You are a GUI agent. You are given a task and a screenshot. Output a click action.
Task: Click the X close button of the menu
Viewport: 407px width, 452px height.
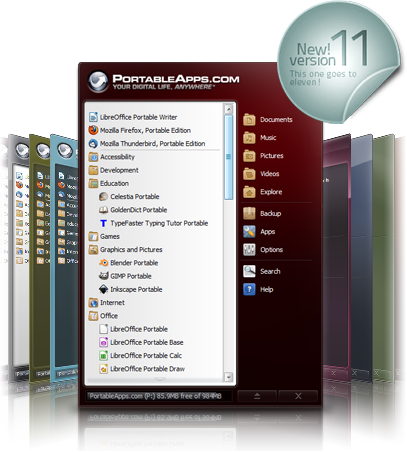298,396
